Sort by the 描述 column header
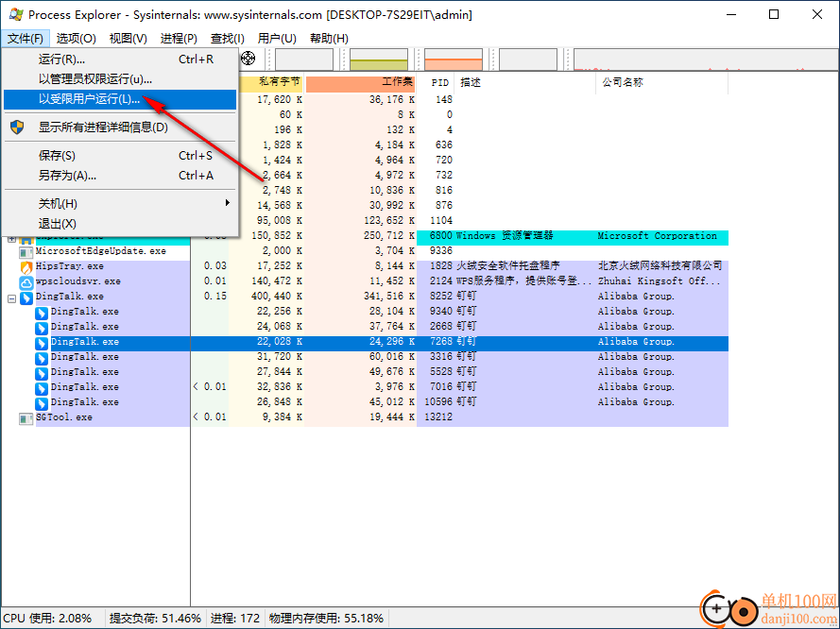 point(524,82)
